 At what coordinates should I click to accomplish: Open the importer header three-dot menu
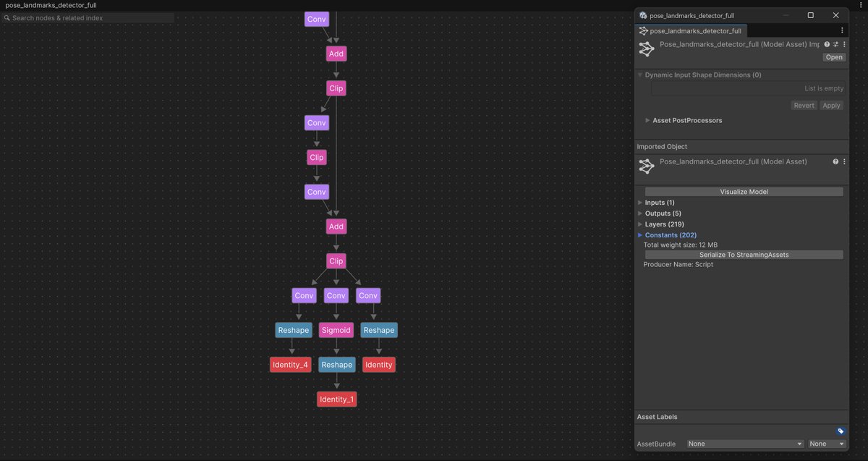(x=844, y=44)
